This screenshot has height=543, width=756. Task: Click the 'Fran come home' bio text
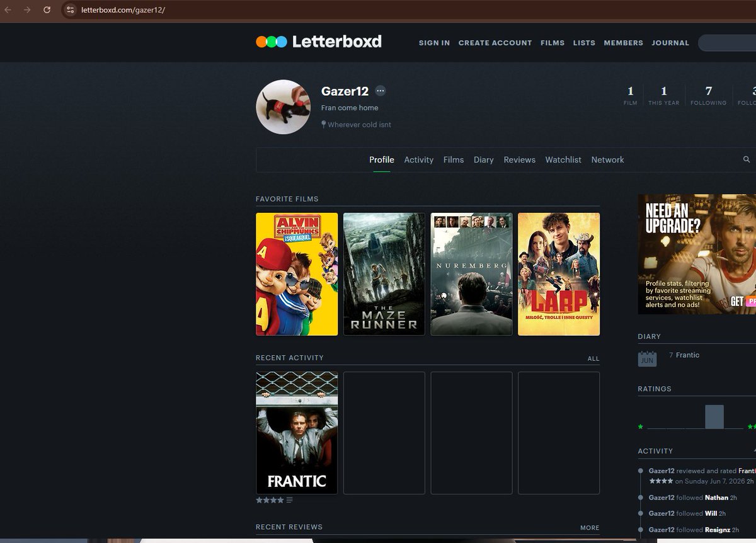pos(350,108)
